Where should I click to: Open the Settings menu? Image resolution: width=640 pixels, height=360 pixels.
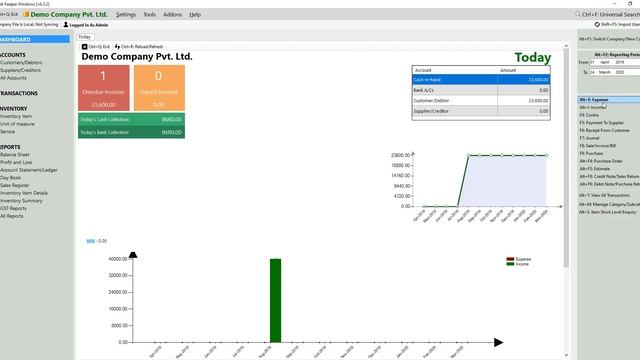126,14
